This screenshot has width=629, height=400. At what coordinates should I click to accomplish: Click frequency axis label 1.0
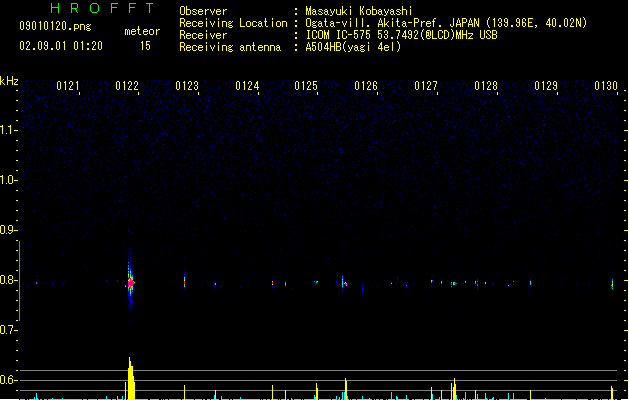8,180
